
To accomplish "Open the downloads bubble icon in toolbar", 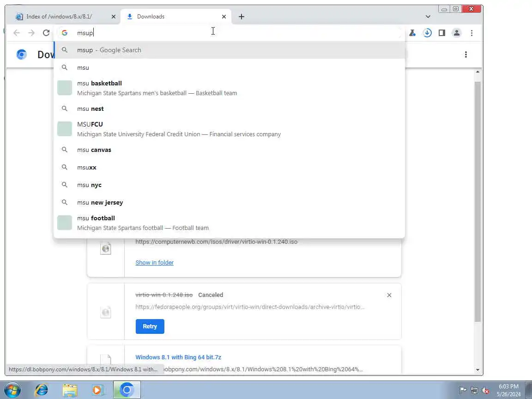I will [427, 33].
